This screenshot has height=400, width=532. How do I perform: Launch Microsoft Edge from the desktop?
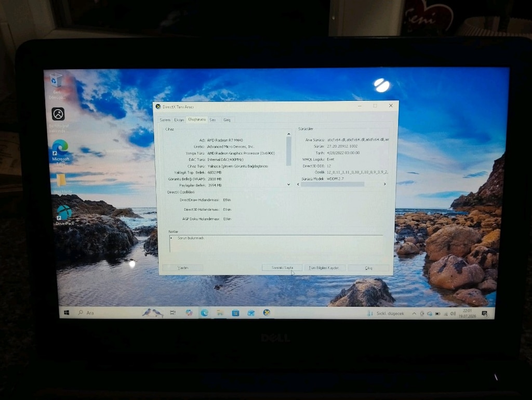point(60,152)
